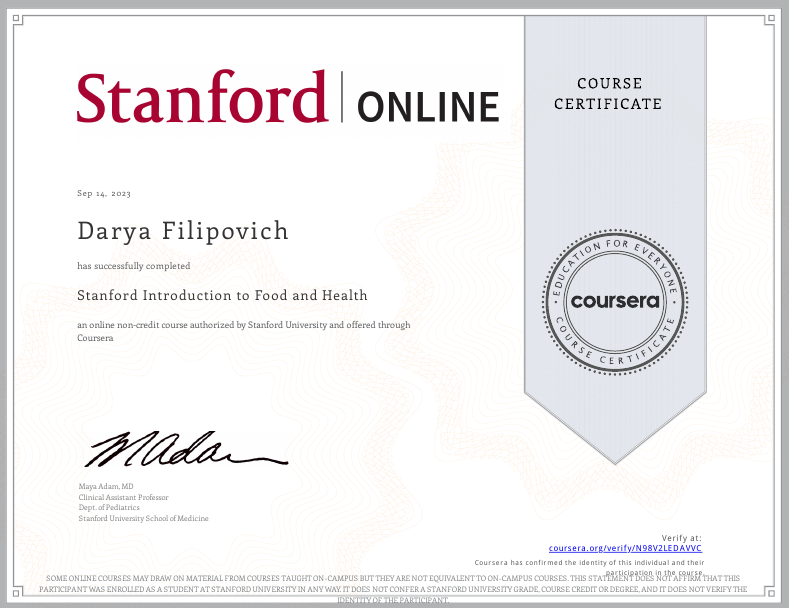The height and width of the screenshot is (608, 789).
Task: Select the Sep 14, 2023 date text
Action: pos(104,193)
